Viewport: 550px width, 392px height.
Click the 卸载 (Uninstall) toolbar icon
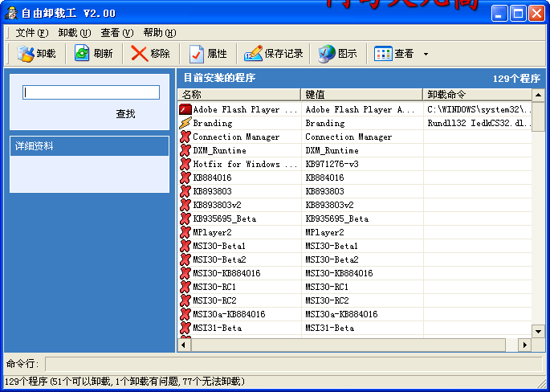click(26, 54)
